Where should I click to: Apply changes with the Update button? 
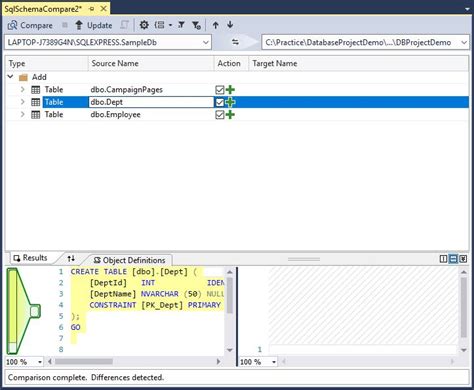coord(94,25)
